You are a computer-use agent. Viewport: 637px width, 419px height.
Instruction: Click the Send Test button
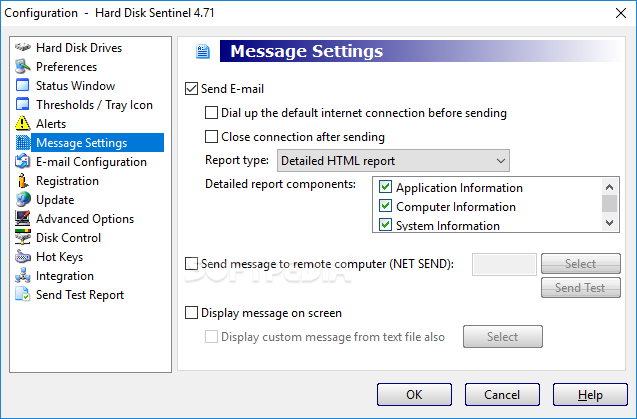[581, 288]
